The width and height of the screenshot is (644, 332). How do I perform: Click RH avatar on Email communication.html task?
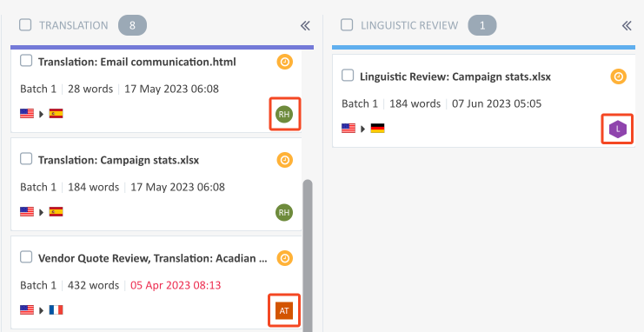[x=284, y=114]
